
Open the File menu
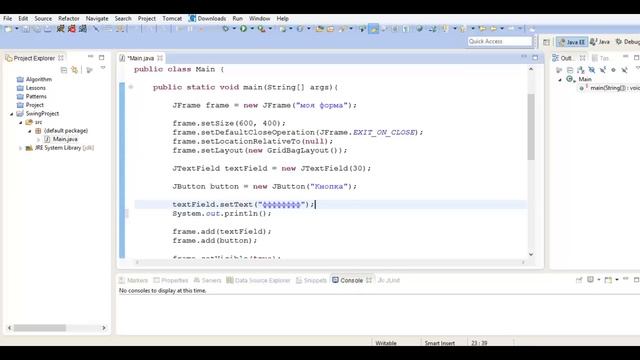pos(7,18)
